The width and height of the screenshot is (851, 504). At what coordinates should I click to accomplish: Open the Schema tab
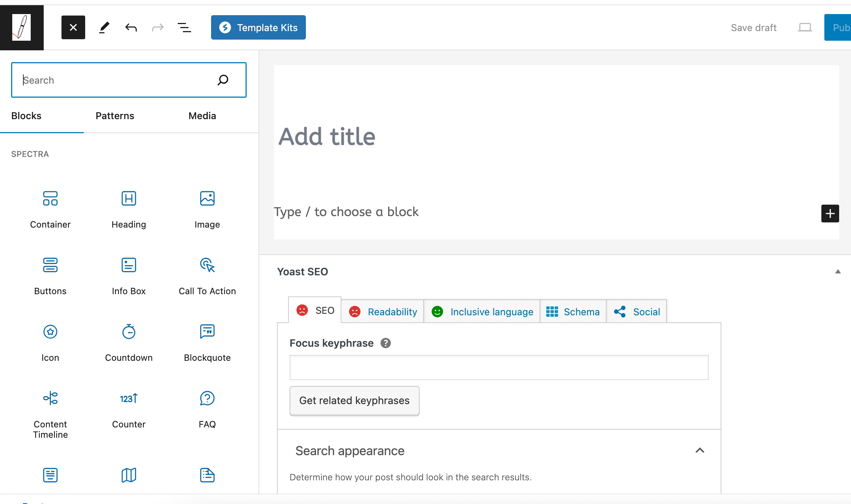(x=573, y=312)
